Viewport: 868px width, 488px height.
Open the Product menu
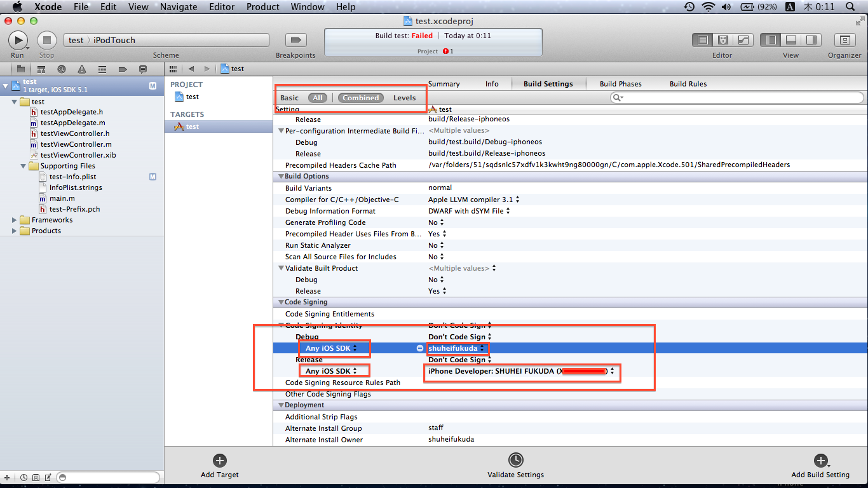click(x=262, y=7)
